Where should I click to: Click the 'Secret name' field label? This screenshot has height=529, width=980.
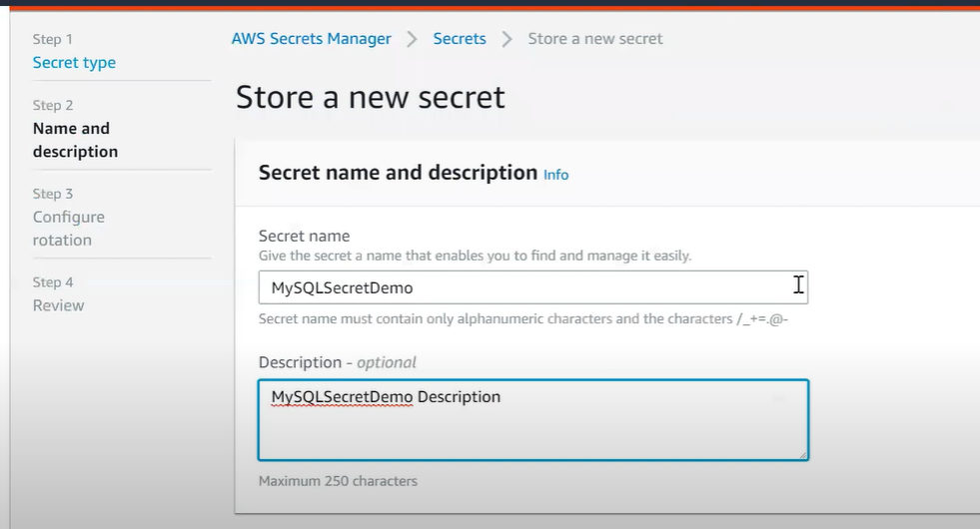[305, 237]
